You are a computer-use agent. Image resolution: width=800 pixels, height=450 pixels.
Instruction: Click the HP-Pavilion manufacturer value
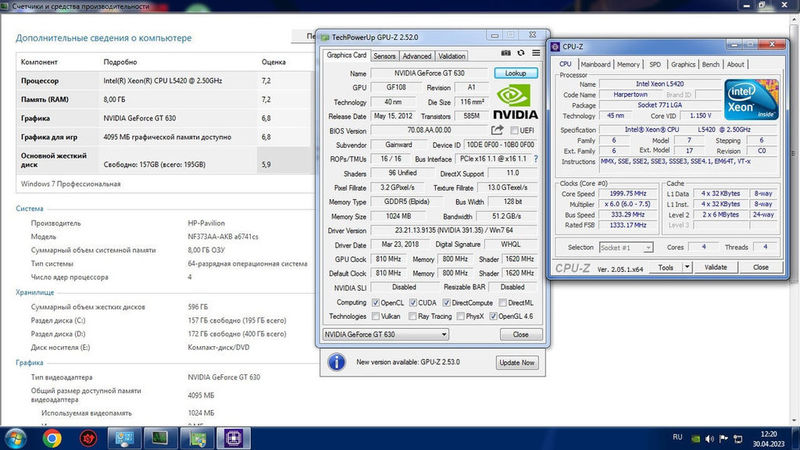tap(206, 223)
